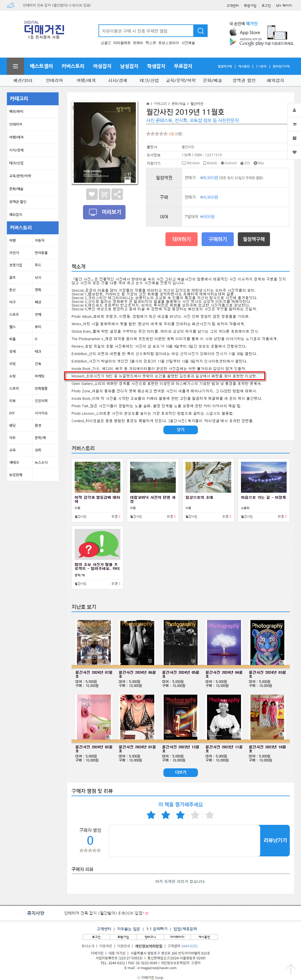Open the 베스트셀러 menu

point(41,66)
